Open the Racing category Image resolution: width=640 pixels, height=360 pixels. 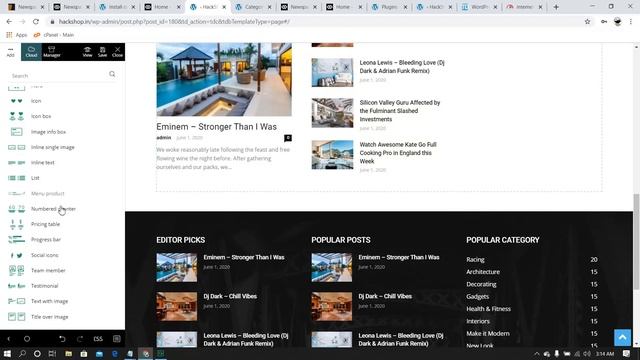click(x=475, y=260)
